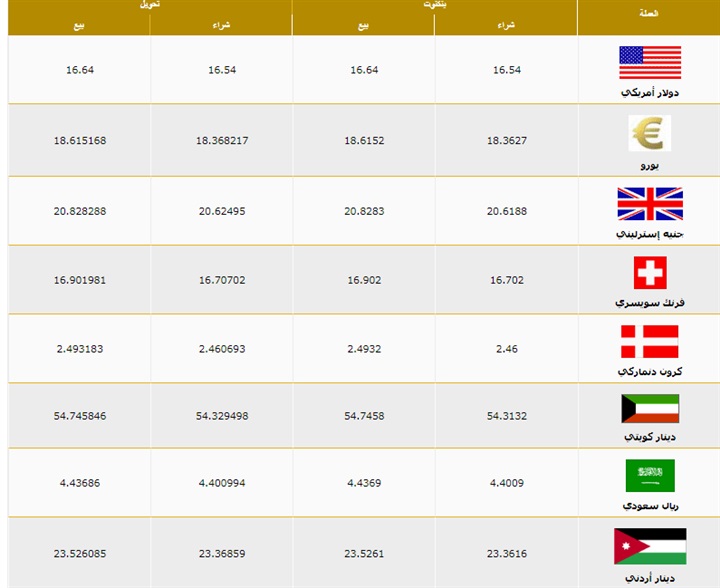Select the Swiss franc banknote sell rate 16.902

click(364, 280)
